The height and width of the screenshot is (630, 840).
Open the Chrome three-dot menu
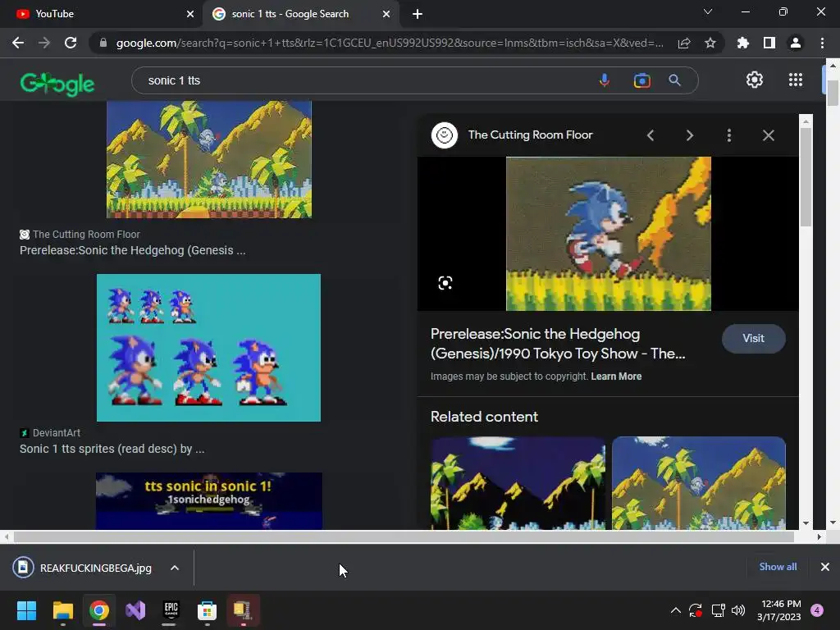point(822,43)
